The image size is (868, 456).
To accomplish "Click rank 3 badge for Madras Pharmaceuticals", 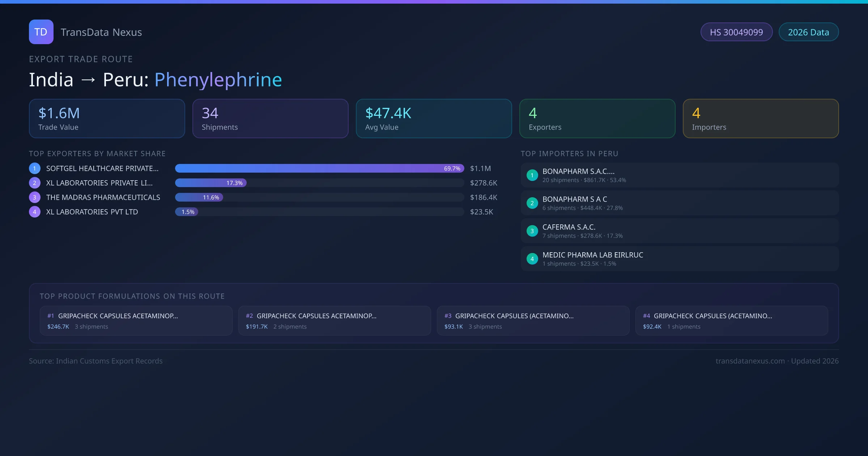I will [34, 197].
